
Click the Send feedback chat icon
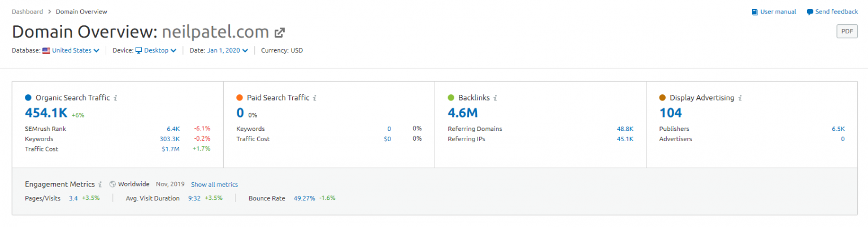[x=809, y=12]
